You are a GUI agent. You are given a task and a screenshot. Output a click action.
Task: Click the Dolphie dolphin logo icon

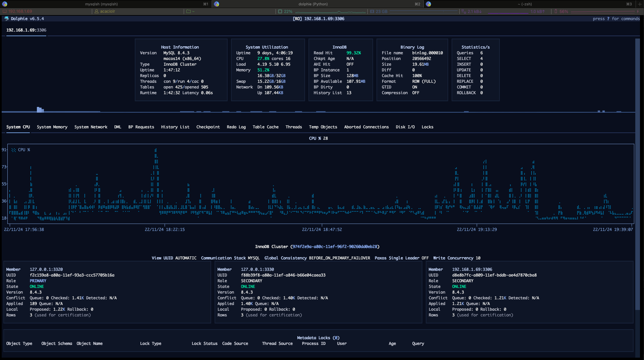click(x=6, y=19)
